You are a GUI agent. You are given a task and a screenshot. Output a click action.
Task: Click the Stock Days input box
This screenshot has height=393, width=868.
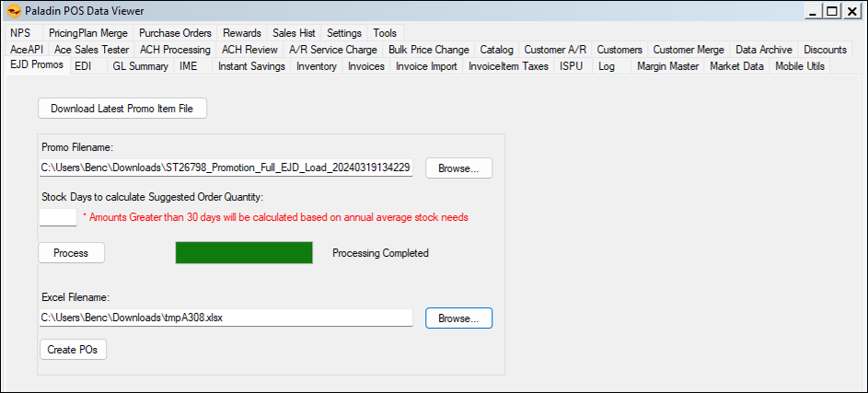58,217
